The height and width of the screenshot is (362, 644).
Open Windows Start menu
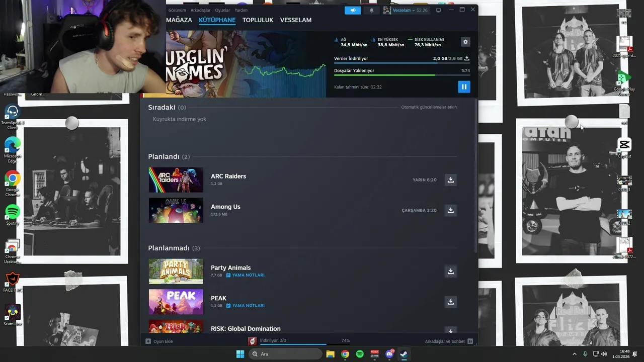coord(240,354)
